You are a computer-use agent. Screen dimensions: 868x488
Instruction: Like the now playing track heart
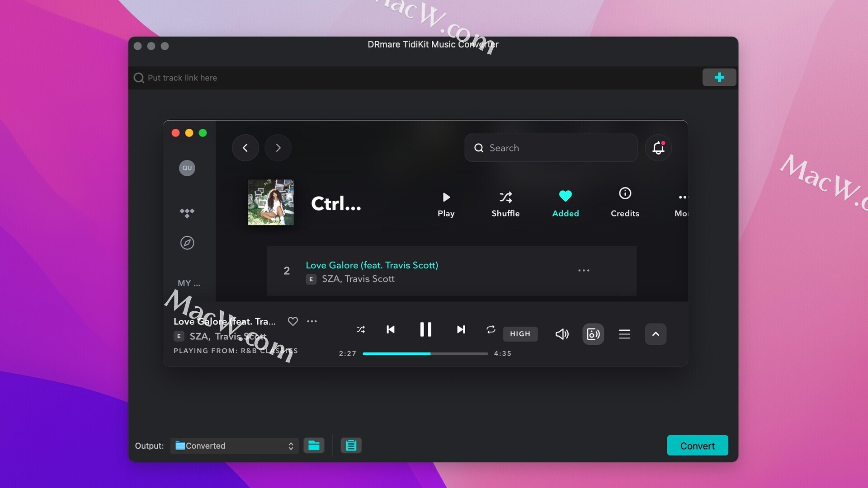point(293,321)
